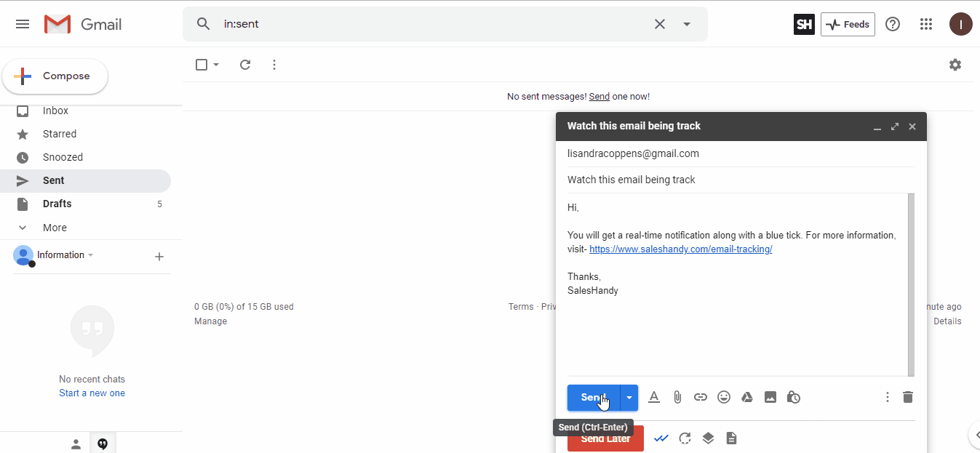Screen dimensions: 980x453
Task: Toggle SalesHandy auto follow-up icon
Action: pyautogui.click(x=685, y=438)
